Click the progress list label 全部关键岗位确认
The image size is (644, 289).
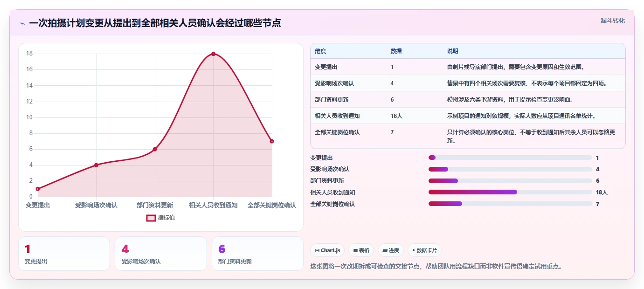tap(332, 204)
